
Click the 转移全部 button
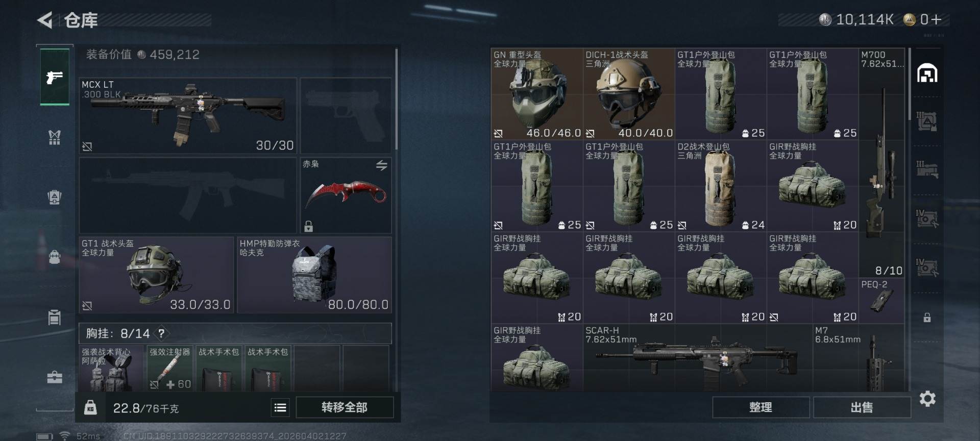click(345, 407)
